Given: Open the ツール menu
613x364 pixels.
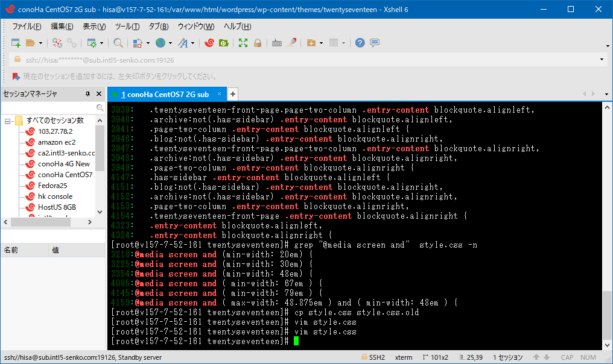Looking at the screenshot, I should (126, 26).
